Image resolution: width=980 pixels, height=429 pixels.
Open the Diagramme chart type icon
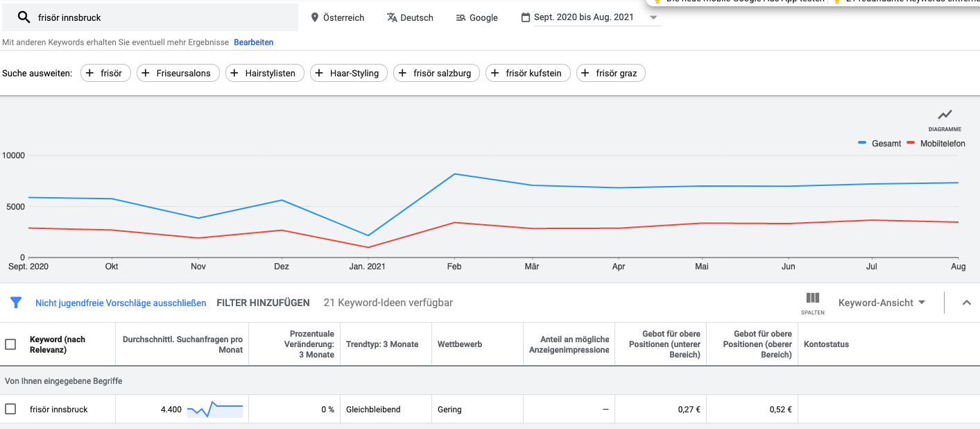point(945,115)
